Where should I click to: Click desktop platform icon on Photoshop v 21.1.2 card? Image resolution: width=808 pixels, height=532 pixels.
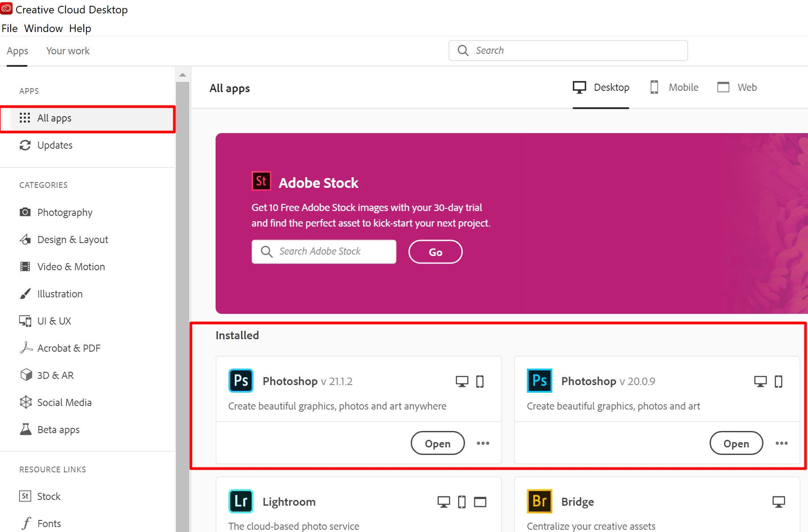(x=462, y=382)
